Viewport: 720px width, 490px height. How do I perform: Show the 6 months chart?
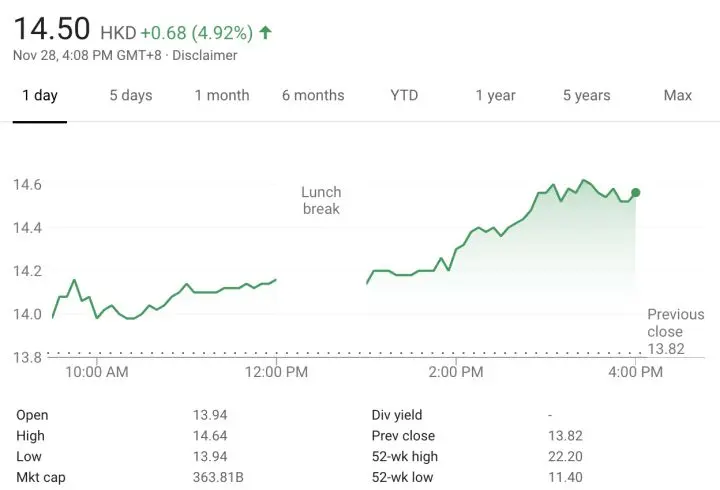point(313,96)
